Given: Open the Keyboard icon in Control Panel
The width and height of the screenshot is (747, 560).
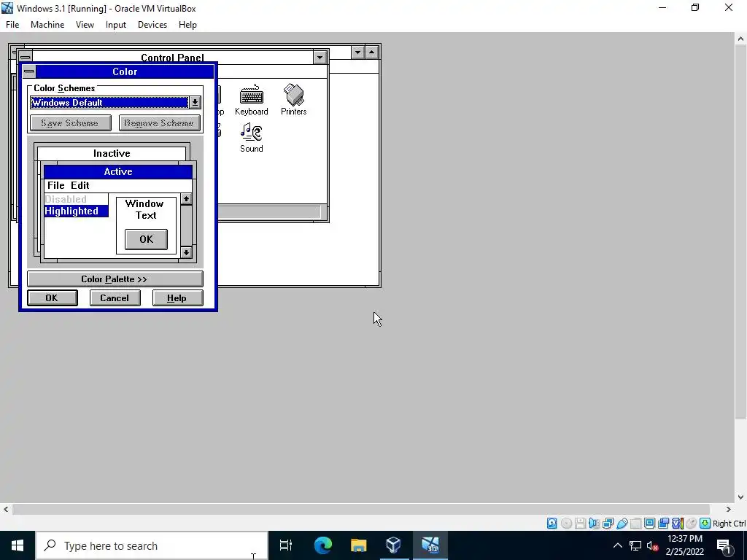Looking at the screenshot, I should [251, 100].
